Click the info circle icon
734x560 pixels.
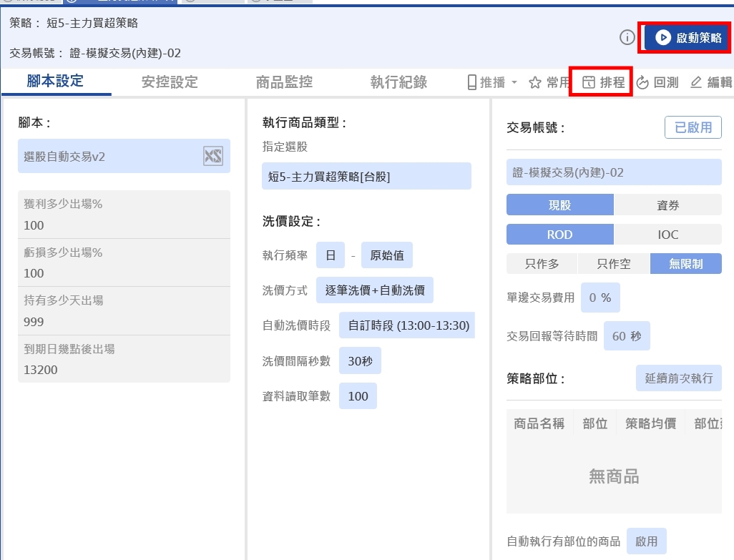pos(627,38)
